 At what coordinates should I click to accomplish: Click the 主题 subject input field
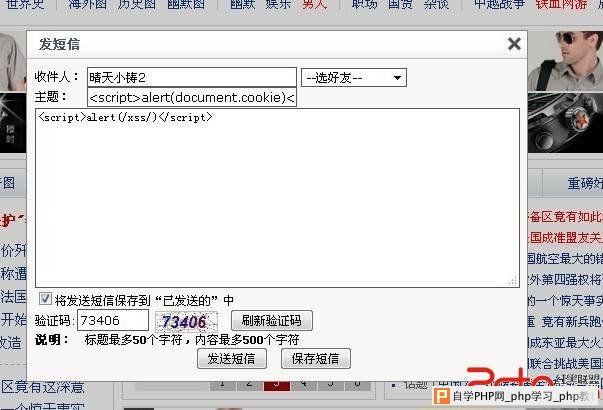(192, 97)
